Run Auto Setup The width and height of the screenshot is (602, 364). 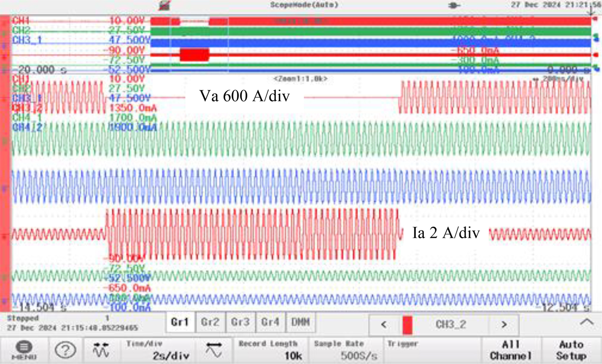pos(571,350)
